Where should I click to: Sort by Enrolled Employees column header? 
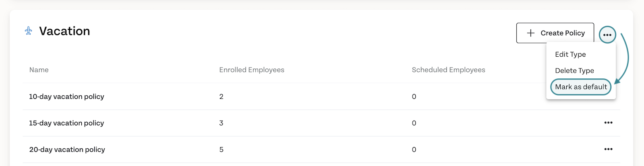pyautogui.click(x=252, y=70)
